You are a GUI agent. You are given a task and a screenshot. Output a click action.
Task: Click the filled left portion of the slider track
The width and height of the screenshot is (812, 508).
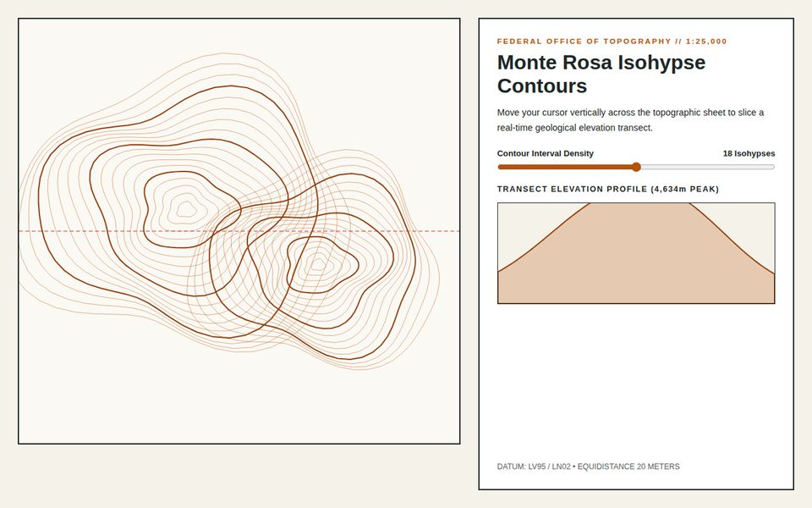click(565, 167)
